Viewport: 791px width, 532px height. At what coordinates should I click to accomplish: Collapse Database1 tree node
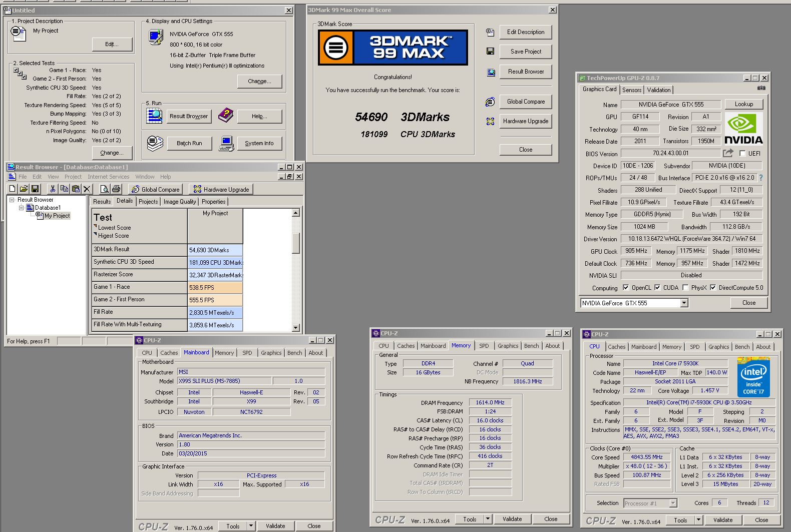coord(22,208)
